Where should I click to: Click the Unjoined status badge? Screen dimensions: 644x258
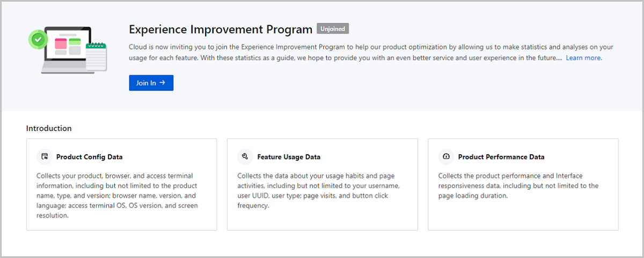[x=333, y=29]
